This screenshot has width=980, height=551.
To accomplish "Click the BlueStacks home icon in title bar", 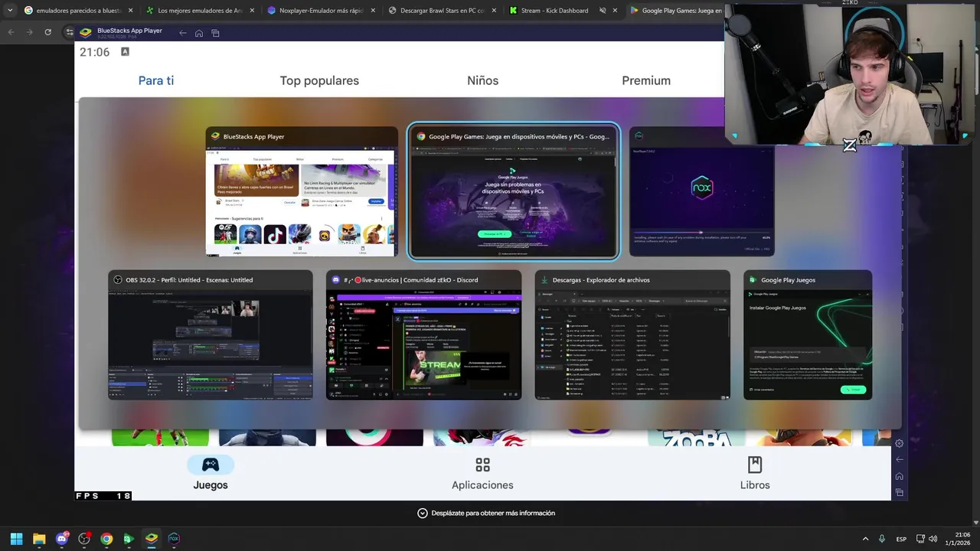I will [x=199, y=33].
